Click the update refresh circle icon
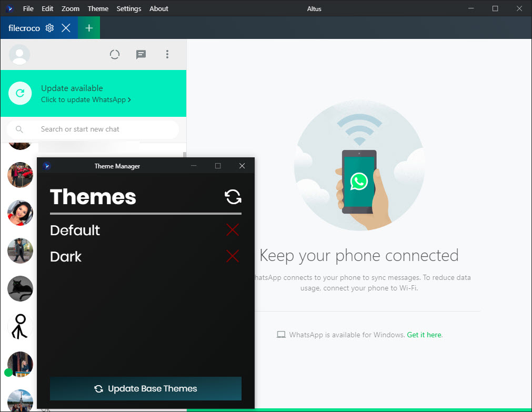The width and height of the screenshot is (532, 412). pos(20,93)
